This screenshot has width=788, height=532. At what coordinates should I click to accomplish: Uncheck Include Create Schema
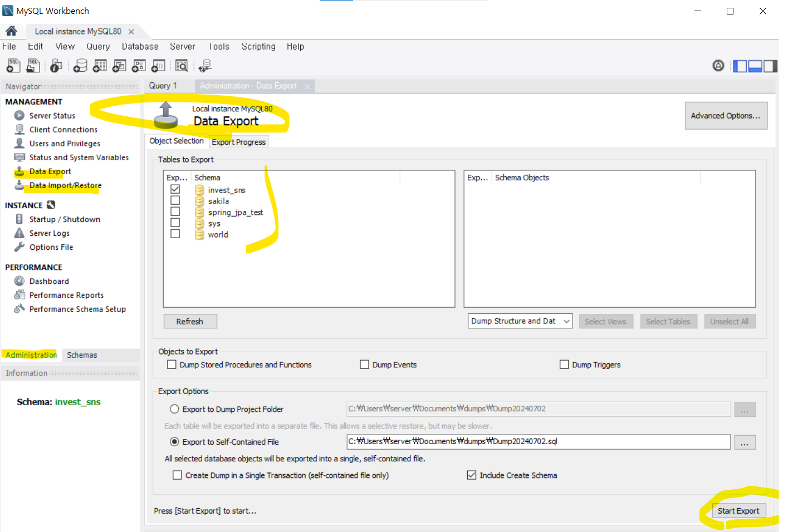tap(472, 475)
